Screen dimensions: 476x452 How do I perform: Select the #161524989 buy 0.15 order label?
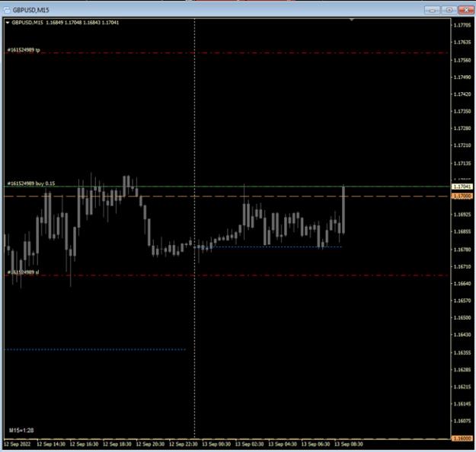pyautogui.click(x=31, y=183)
